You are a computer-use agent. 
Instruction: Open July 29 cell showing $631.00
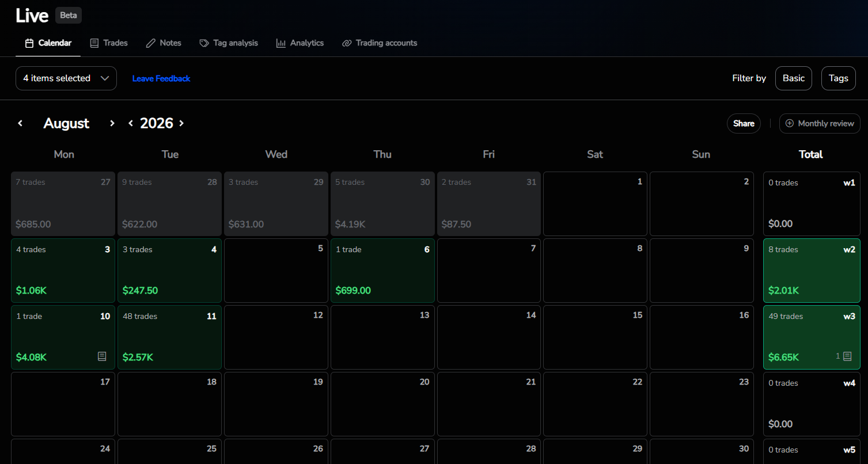pyautogui.click(x=276, y=204)
